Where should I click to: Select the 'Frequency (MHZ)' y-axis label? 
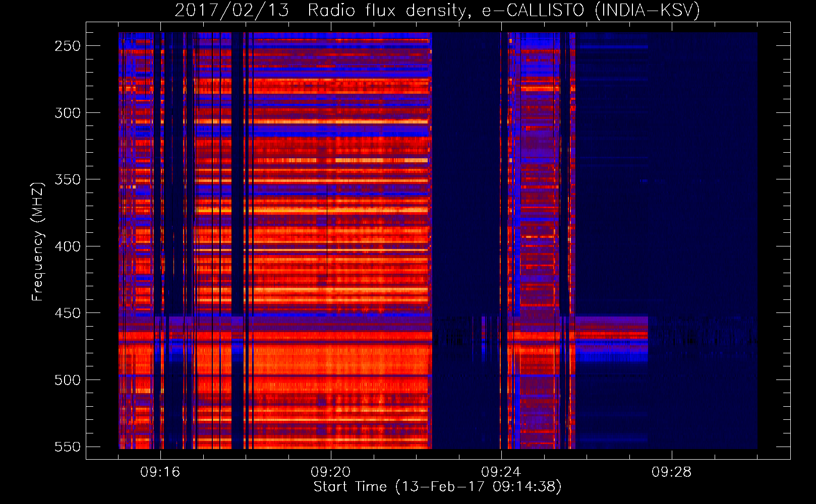[38, 241]
